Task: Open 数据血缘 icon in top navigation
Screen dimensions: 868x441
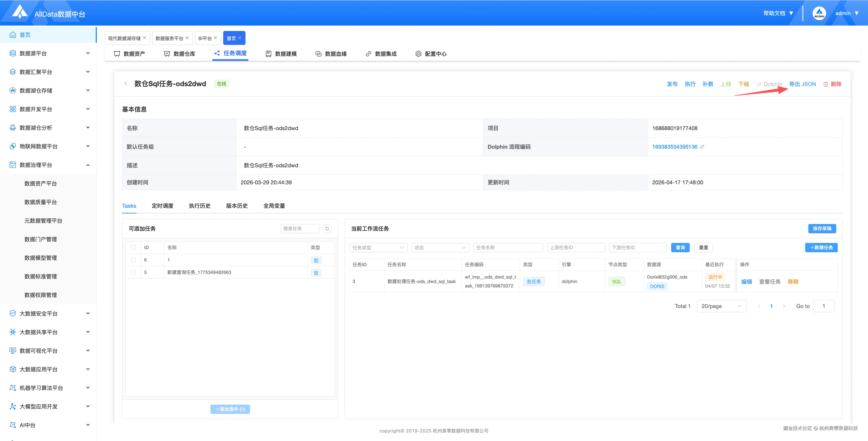Action: [318, 54]
